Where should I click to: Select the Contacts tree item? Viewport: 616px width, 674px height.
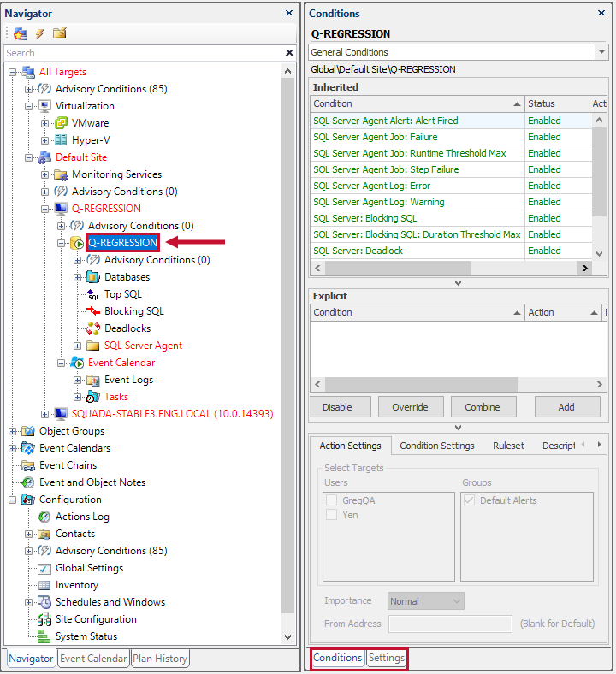75,534
